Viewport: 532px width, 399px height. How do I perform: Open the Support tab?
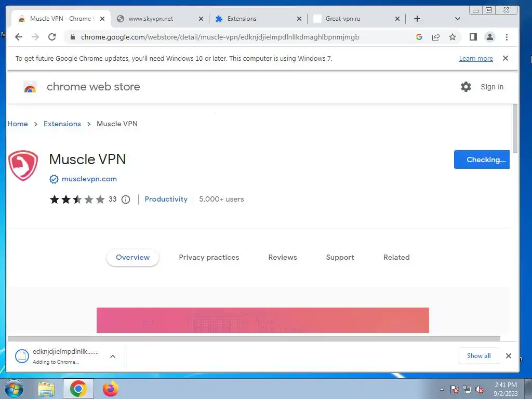340,258
